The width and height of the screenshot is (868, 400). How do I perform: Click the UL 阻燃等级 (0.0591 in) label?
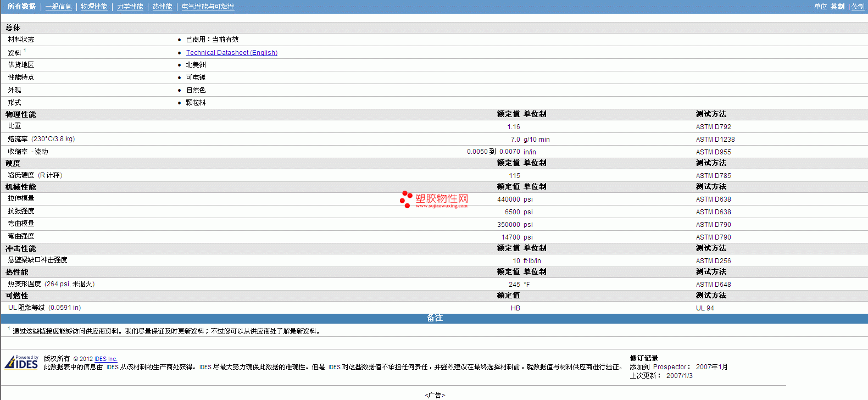44,308
